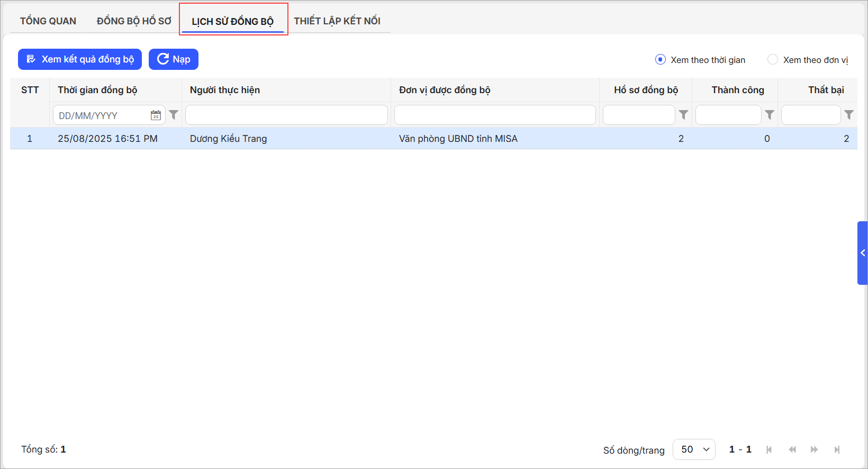Select the row for Dương Kiều Trang
This screenshot has height=469, width=868.
click(228, 139)
